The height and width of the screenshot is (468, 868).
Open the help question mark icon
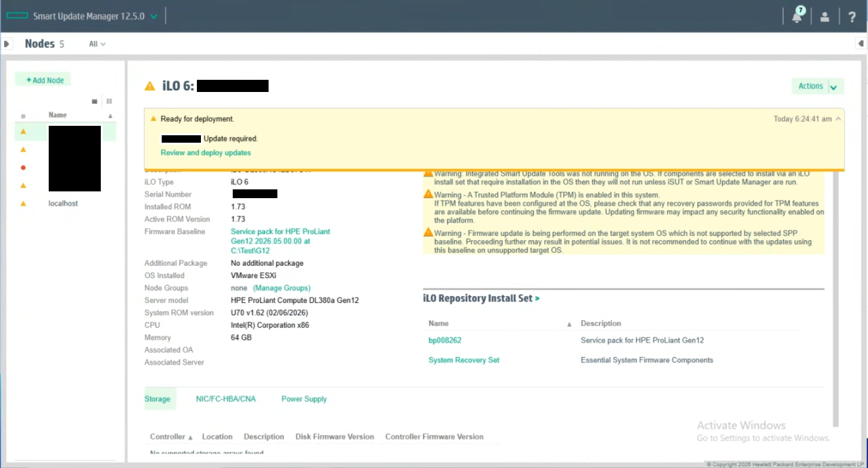click(852, 17)
